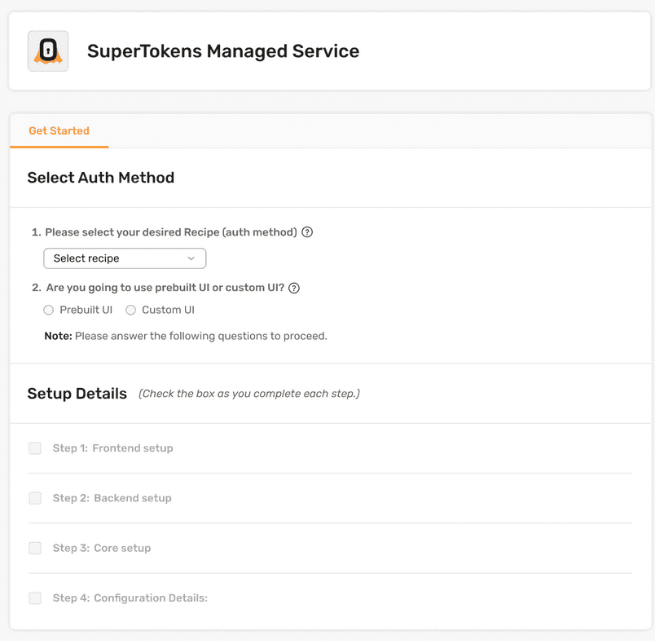
Task: Choose the Custom UI radio option
Action: 130,310
